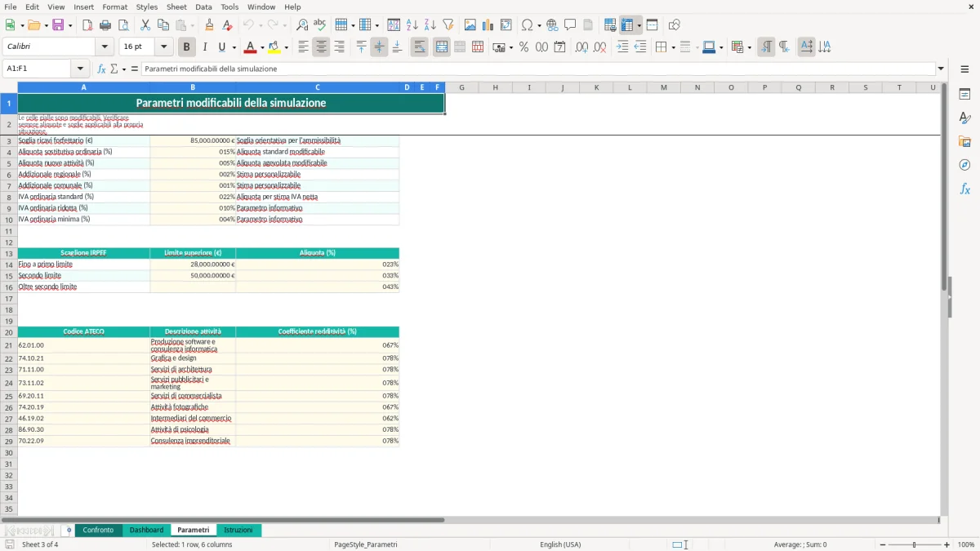
Task: Run the spelling check (abc) icon
Action: (320, 25)
